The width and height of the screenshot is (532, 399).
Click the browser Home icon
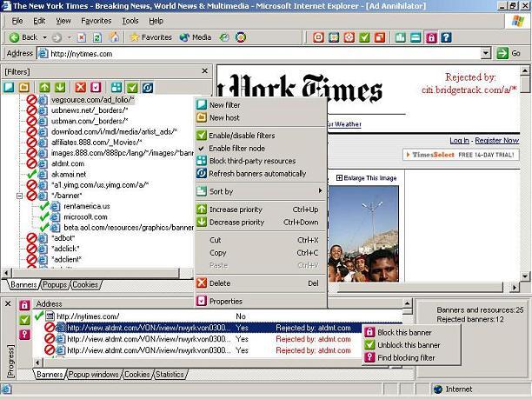[x=115, y=37]
